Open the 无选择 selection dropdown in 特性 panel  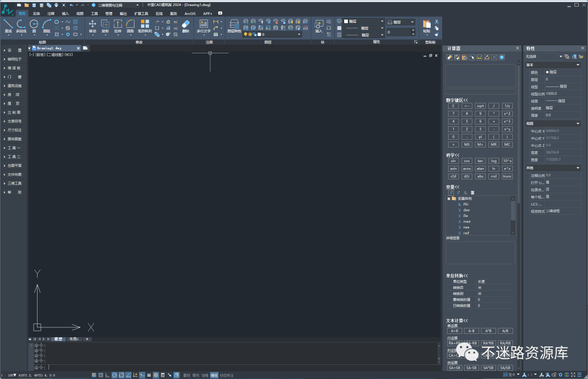click(544, 57)
